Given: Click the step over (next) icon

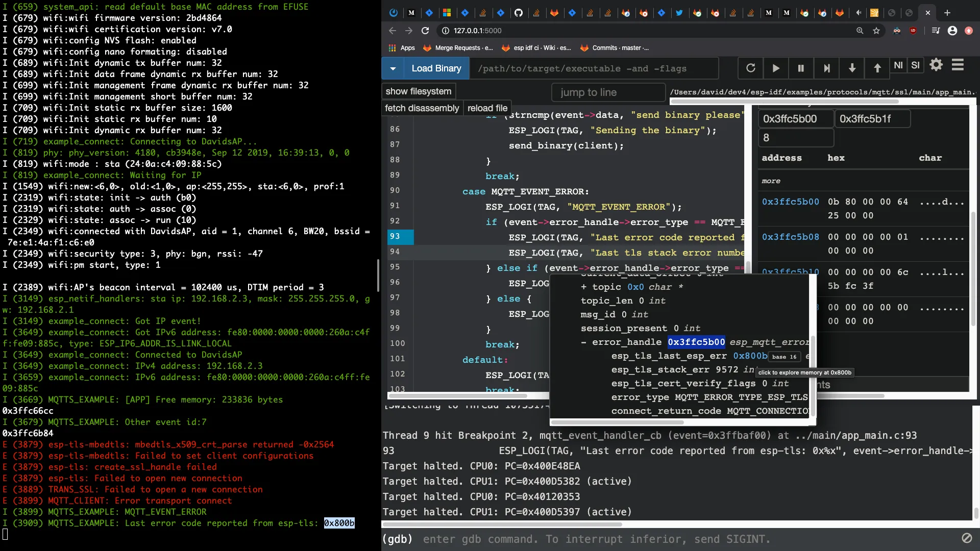Looking at the screenshot, I should point(826,68).
